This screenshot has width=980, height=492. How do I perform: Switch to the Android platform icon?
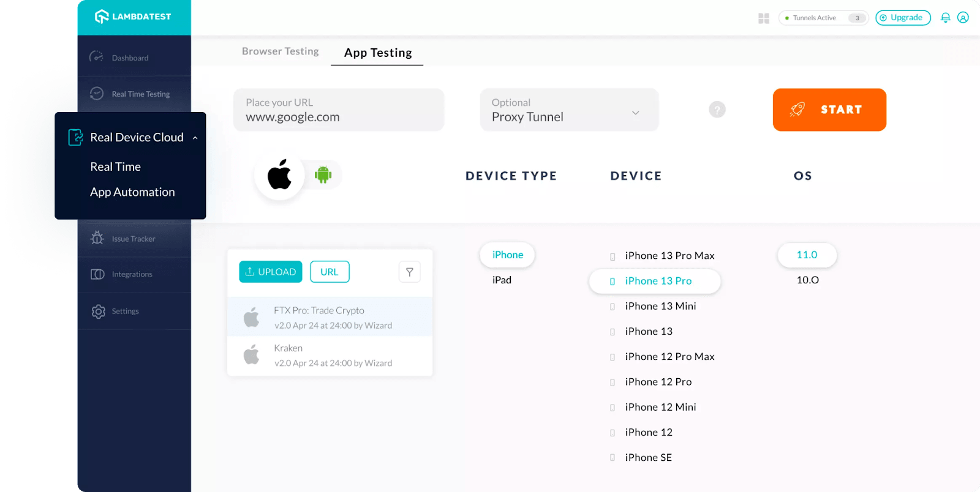323,174
